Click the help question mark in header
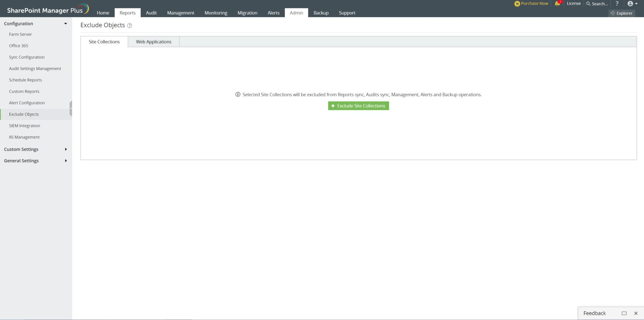 pyautogui.click(x=617, y=3)
